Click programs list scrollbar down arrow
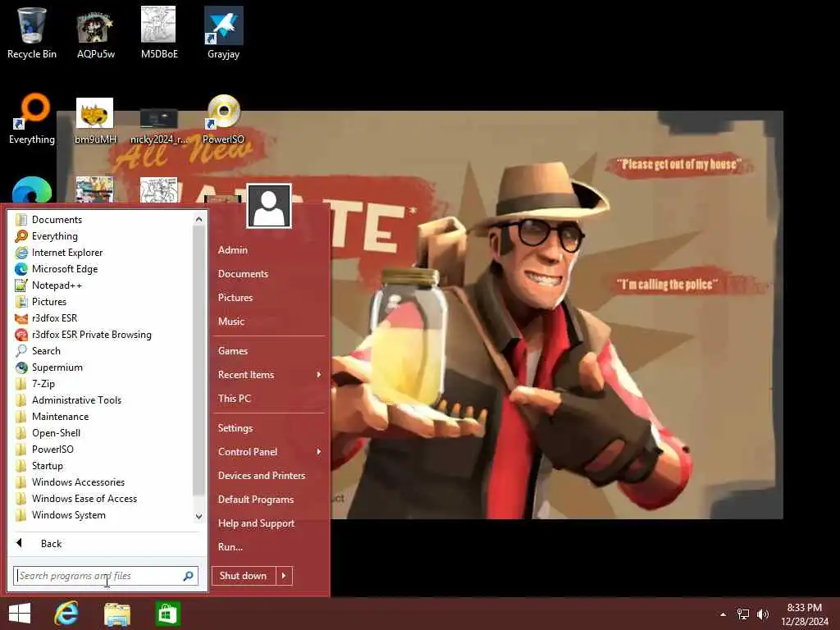This screenshot has height=630, width=840. coord(199,517)
